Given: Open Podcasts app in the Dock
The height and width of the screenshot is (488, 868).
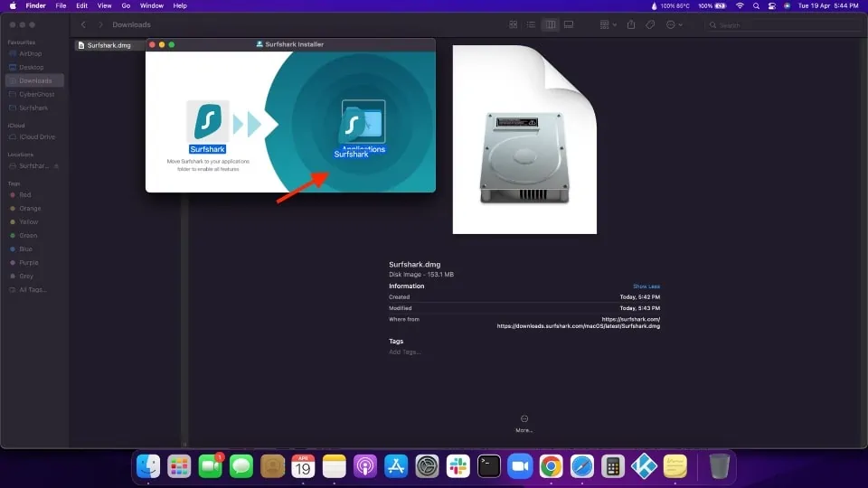Looking at the screenshot, I should point(365,466).
